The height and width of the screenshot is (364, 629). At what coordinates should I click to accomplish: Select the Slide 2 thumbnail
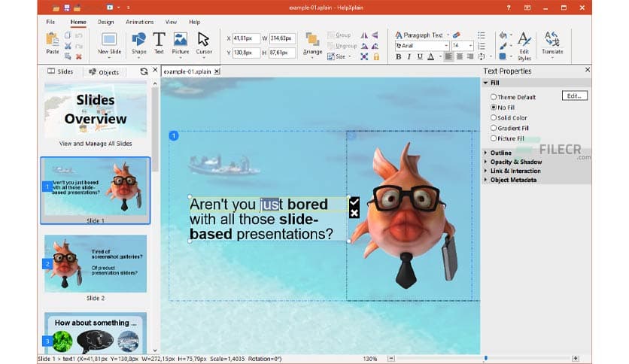pyautogui.click(x=96, y=263)
